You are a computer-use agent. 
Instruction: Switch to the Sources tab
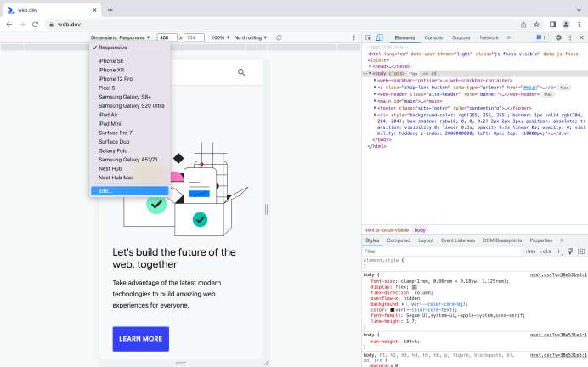click(x=461, y=37)
